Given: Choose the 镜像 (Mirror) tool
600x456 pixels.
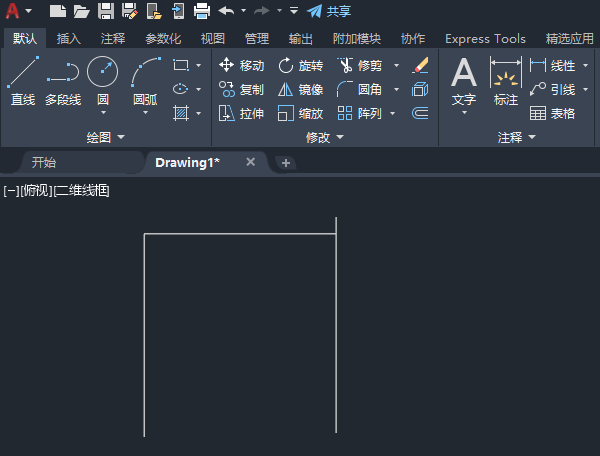Looking at the screenshot, I should pos(300,89).
